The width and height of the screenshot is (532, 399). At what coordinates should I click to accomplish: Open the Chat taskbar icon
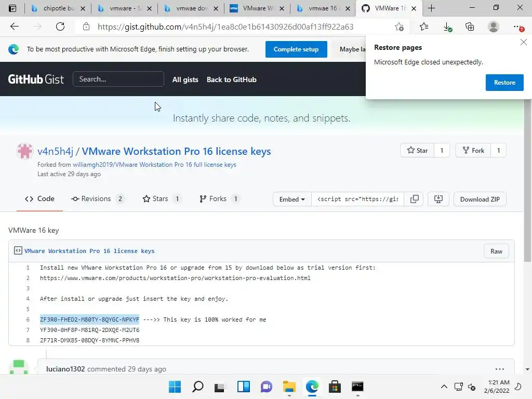267,387
